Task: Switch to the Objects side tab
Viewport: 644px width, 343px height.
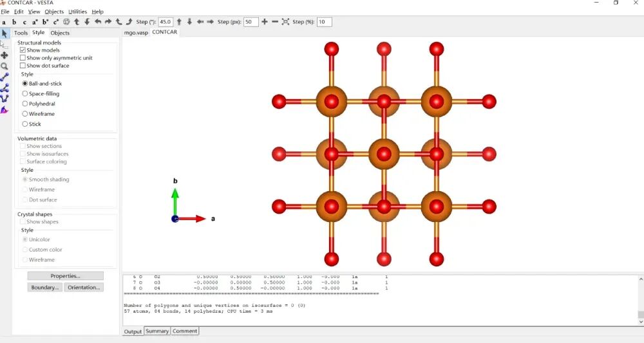Action: click(x=60, y=33)
